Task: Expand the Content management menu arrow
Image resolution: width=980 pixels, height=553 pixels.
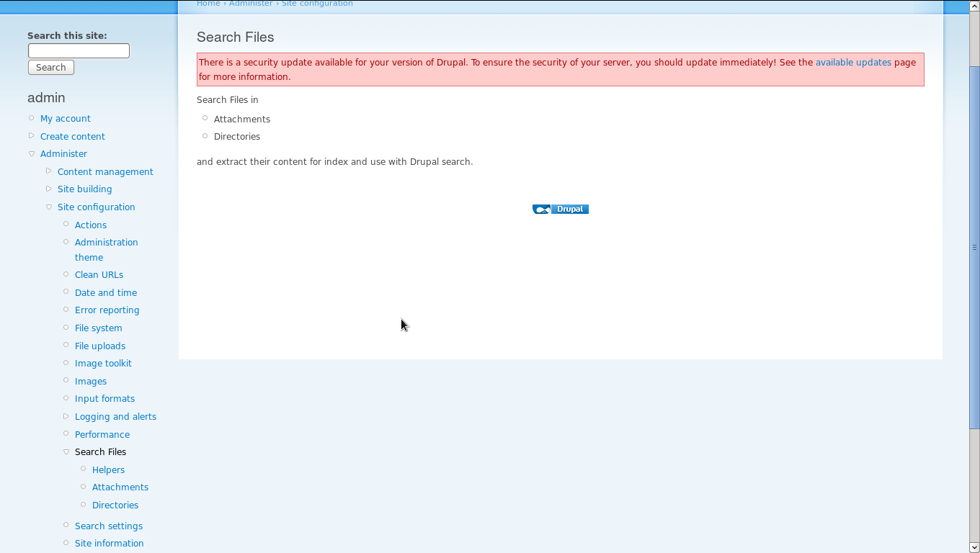Action: pos(49,171)
